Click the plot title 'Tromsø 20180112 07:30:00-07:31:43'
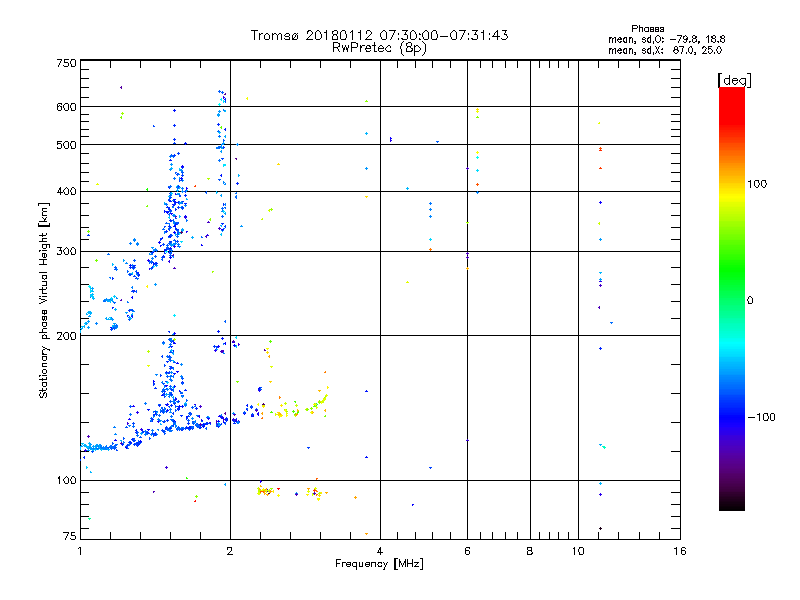The width and height of the screenshot is (800, 600). [x=379, y=35]
